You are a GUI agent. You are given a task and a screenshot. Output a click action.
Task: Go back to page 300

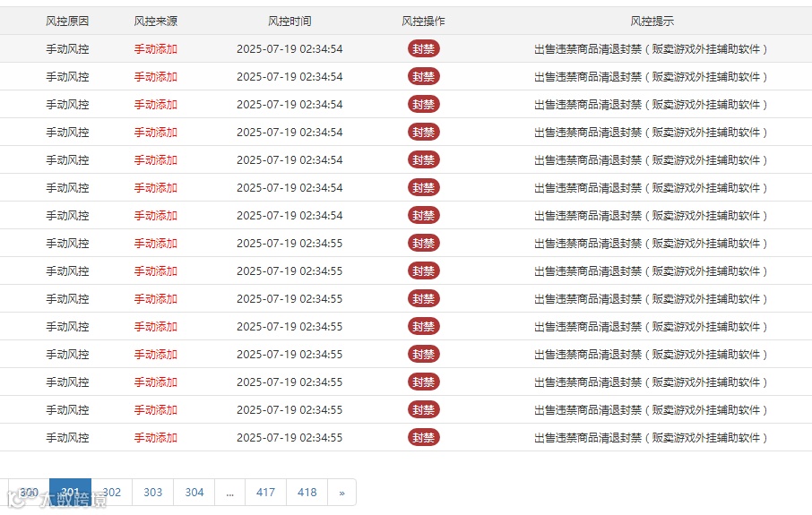[x=29, y=492]
